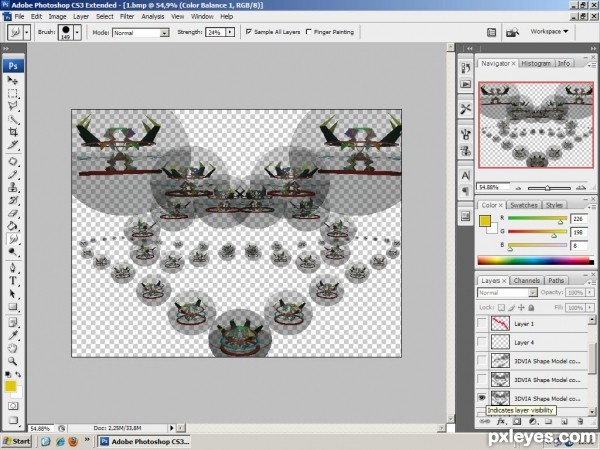
Task: Add layer mask button
Action: (x=517, y=422)
